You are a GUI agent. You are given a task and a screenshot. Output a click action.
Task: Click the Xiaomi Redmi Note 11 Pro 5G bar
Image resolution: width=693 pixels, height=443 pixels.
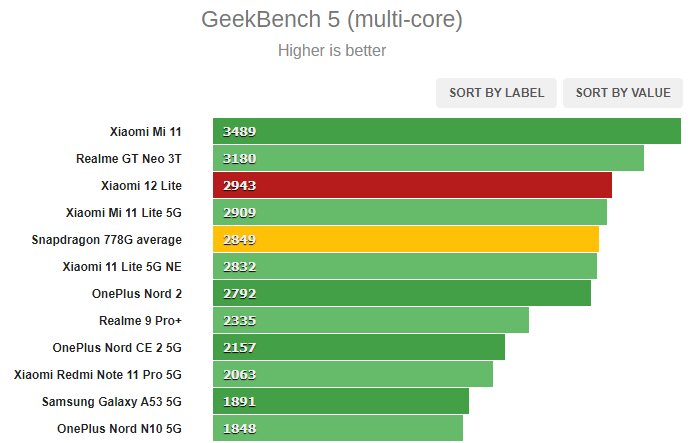pos(353,374)
